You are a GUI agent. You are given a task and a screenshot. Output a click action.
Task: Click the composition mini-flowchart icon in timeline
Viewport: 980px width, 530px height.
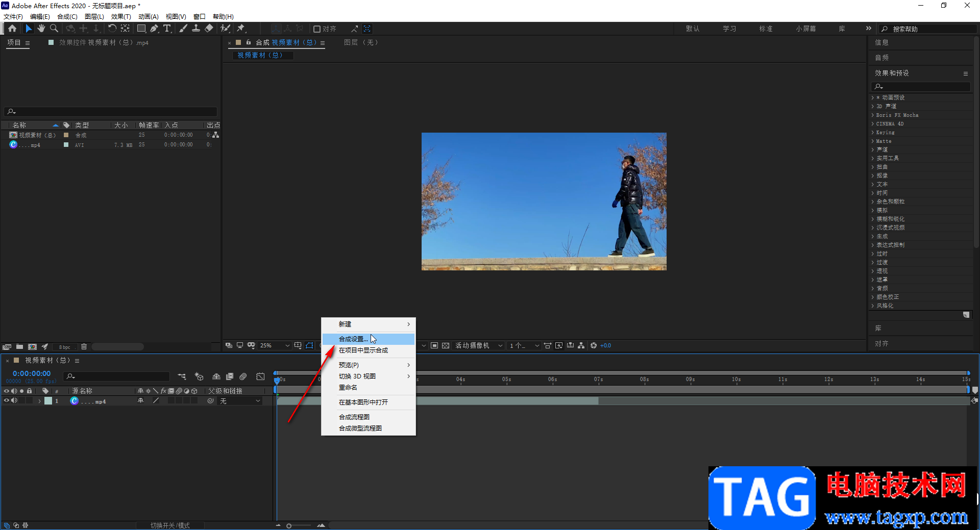182,376
